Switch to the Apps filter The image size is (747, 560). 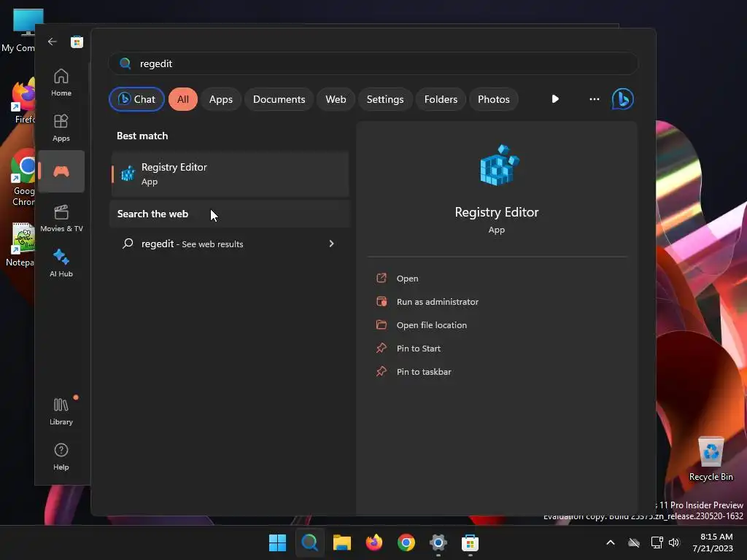tap(221, 99)
